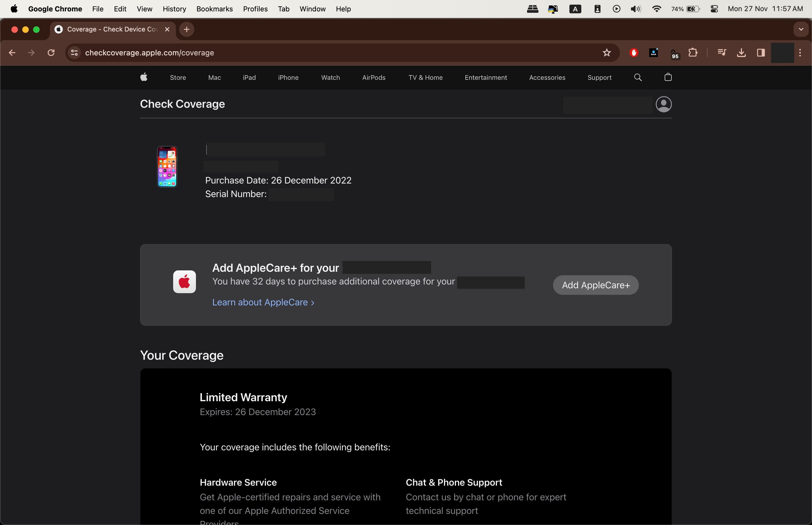View site information icon in address bar

click(74, 53)
